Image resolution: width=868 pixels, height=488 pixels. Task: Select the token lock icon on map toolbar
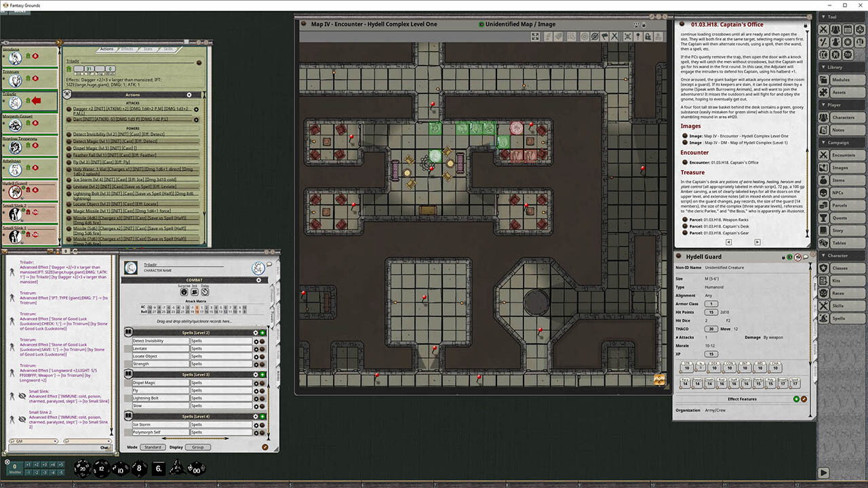649,37
